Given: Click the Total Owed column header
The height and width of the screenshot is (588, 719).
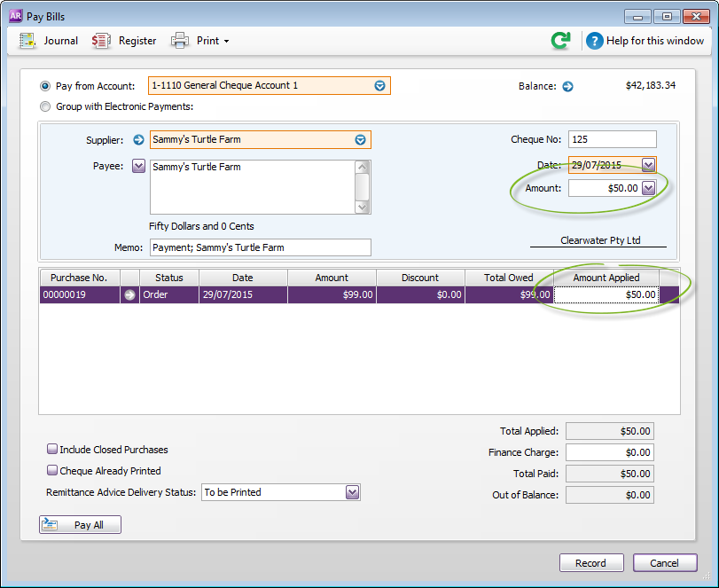Looking at the screenshot, I should pos(509,278).
